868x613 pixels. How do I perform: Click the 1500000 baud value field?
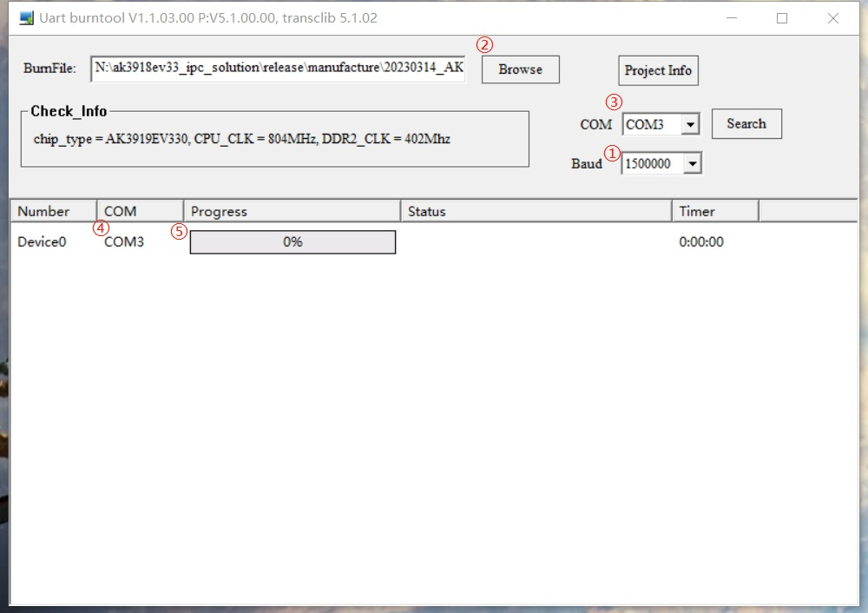651,163
